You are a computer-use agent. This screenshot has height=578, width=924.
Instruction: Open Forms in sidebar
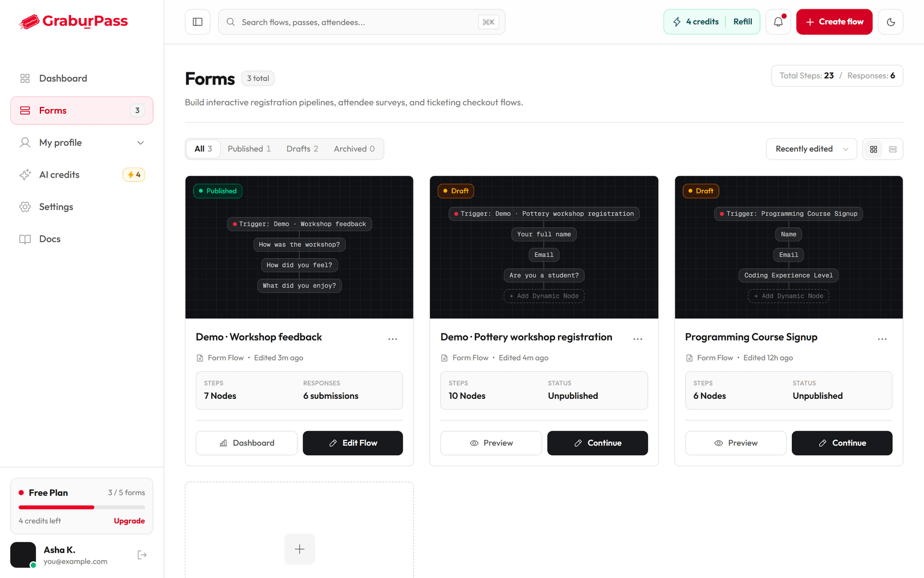[x=81, y=110]
